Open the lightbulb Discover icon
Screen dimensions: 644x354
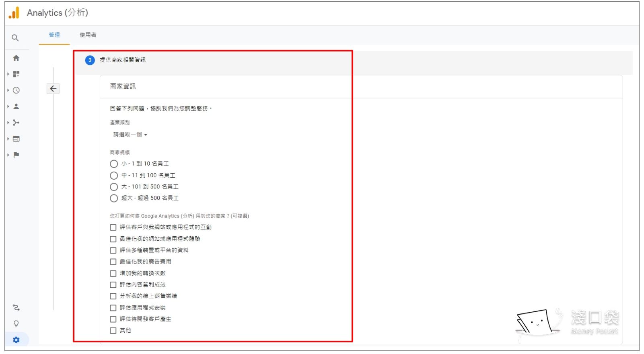(16, 323)
